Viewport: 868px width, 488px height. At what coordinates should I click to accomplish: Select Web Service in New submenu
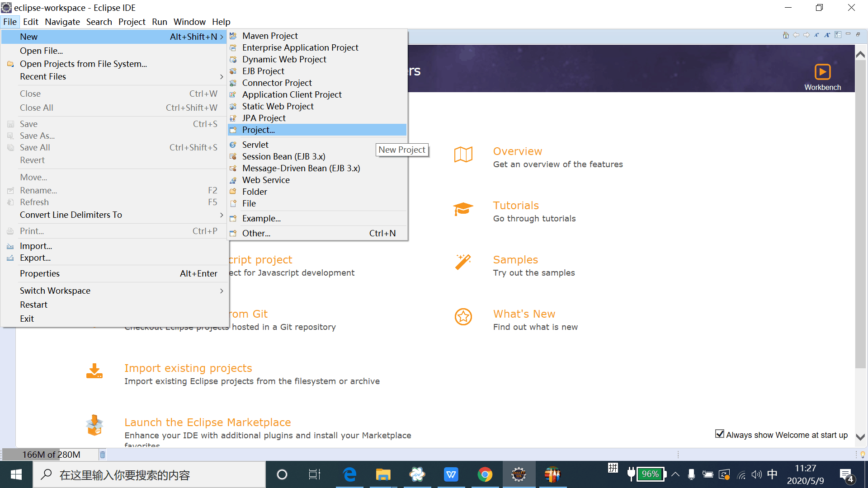coord(317,180)
